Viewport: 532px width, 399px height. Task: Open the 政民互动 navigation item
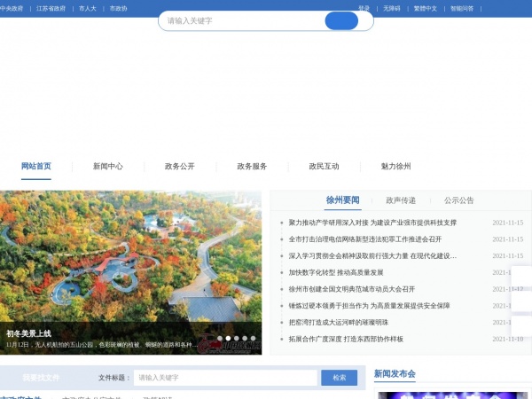[324, 167]
